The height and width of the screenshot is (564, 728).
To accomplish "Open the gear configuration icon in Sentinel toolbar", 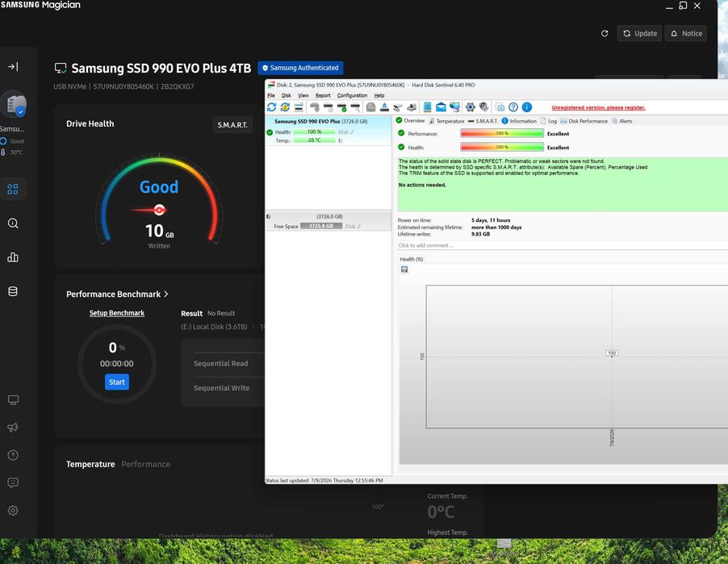I will coord(471,107).
